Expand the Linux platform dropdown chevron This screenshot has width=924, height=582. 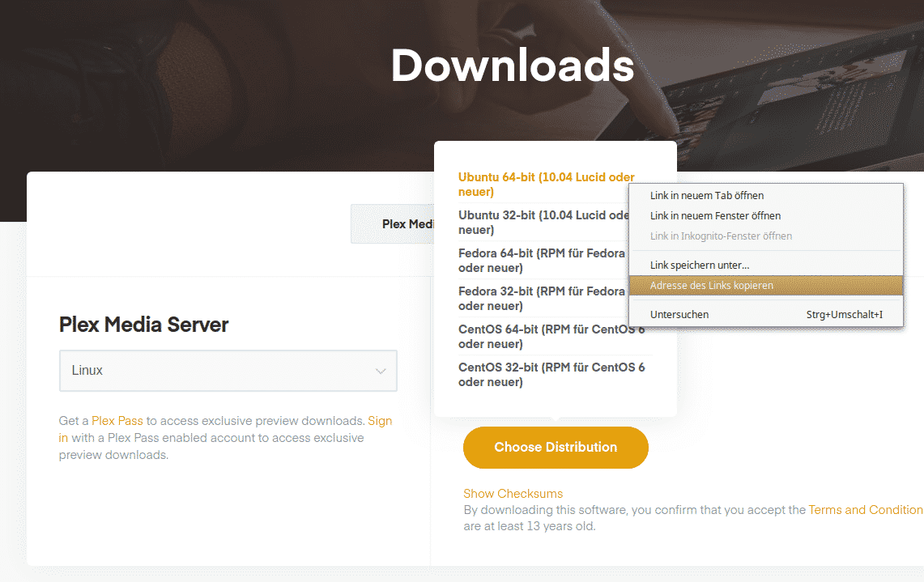(x=380, y=371)
